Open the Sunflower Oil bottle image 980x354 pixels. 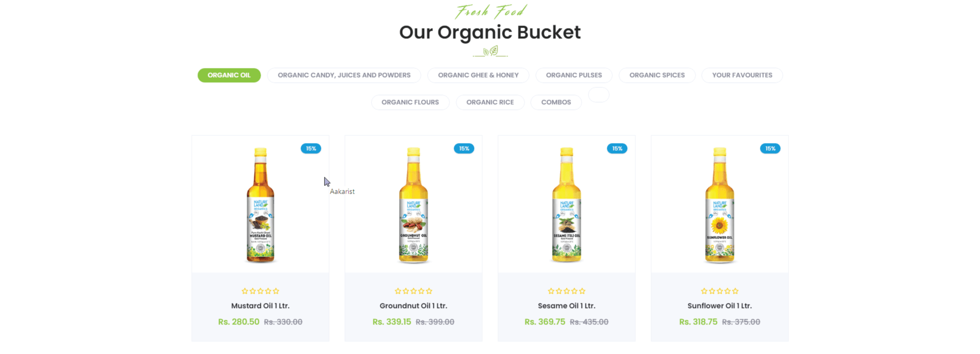point(720,205)
